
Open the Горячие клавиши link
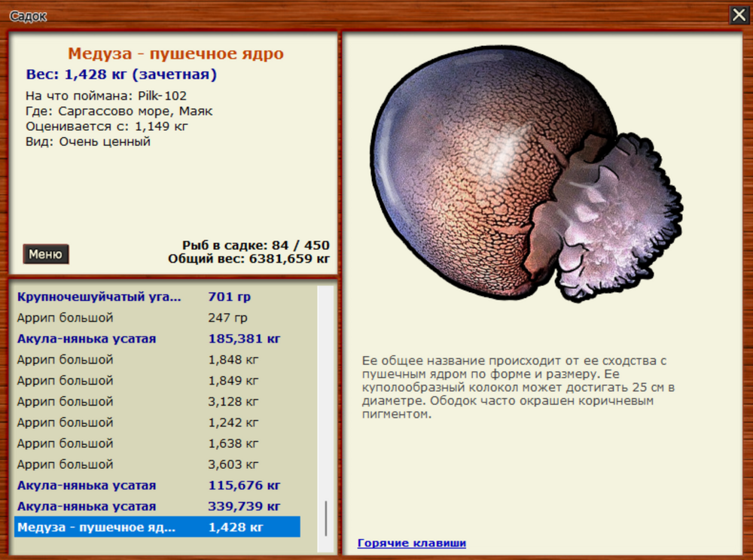click(x=411, y=543)
